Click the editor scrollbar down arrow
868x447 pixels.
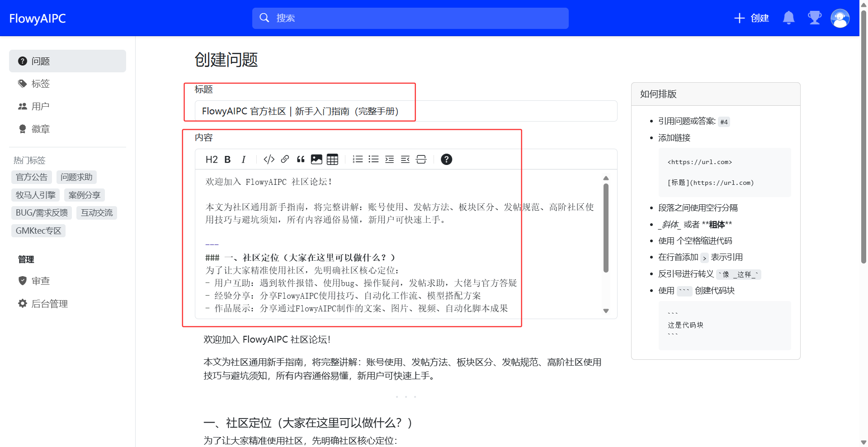(606, 311)
